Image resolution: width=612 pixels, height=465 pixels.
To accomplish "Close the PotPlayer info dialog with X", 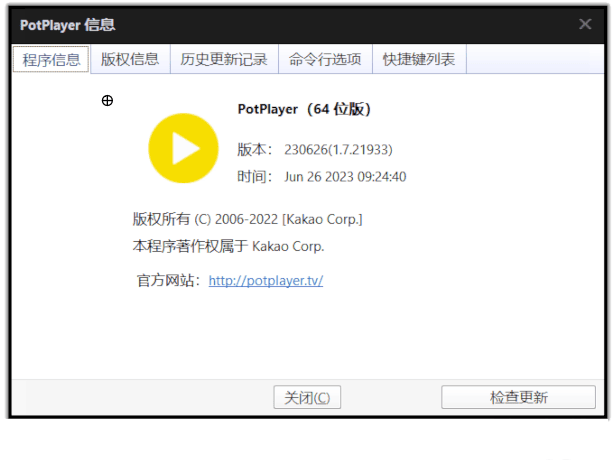I will coord(585,24).
